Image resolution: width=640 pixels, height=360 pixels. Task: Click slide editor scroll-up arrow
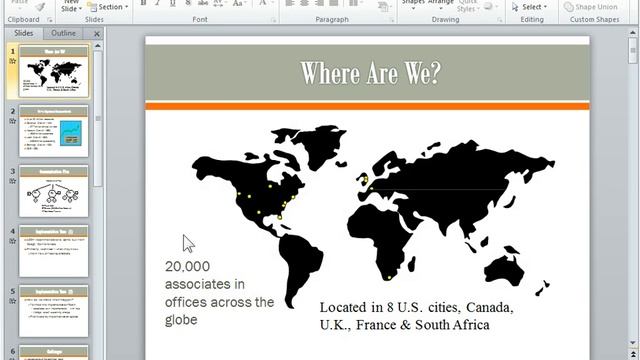(x=633, y=33)
